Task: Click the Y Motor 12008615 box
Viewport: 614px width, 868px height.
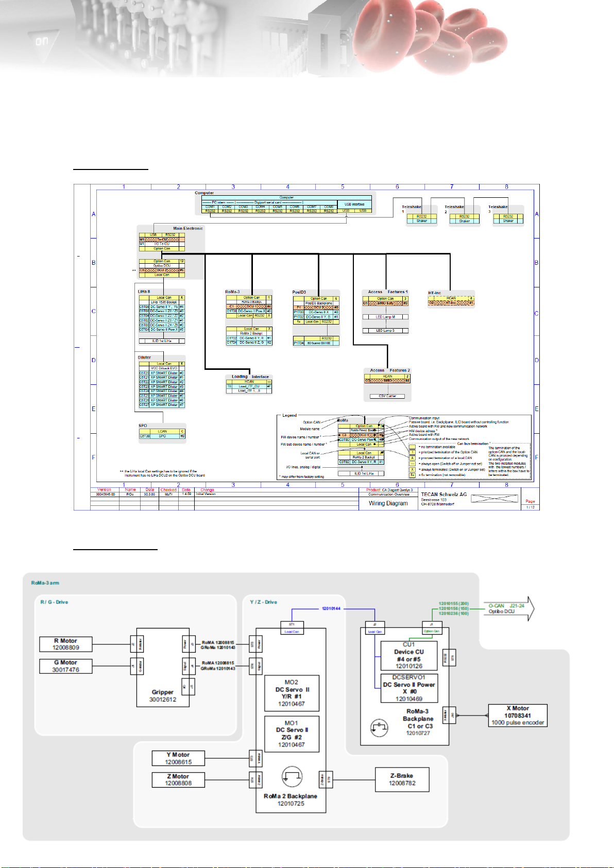Action: pos(178,758)
